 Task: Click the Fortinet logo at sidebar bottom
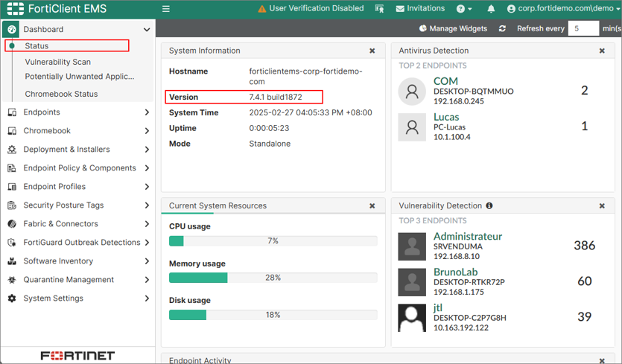point(77,356)
